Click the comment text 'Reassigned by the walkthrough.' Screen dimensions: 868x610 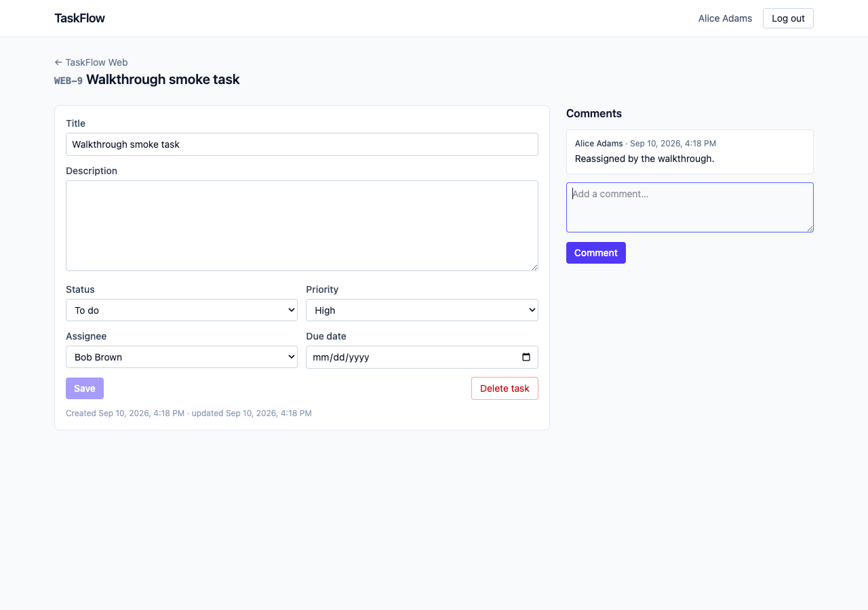644,159
